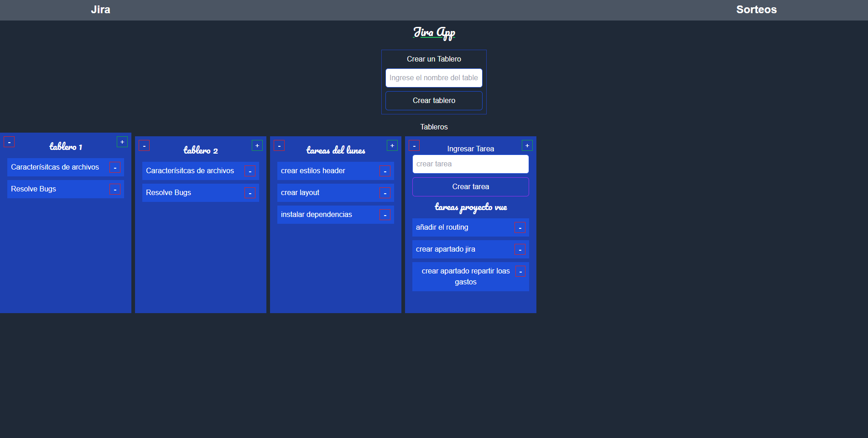Screen dimensions: 868x438
Task: Delete 'crear apartado repartir loas gastos' task
Action: coord(520,271)
